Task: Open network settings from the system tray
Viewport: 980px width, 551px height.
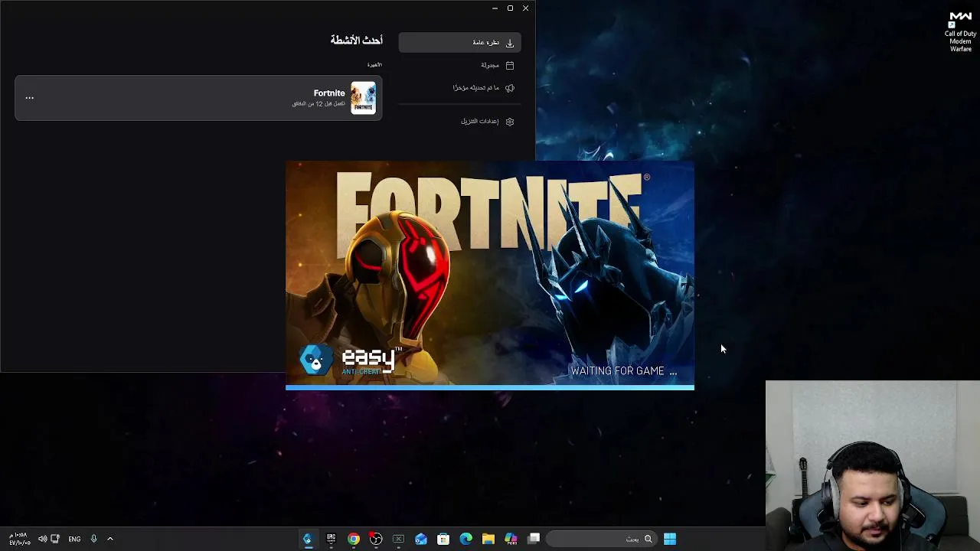Action: click(54, 539)
